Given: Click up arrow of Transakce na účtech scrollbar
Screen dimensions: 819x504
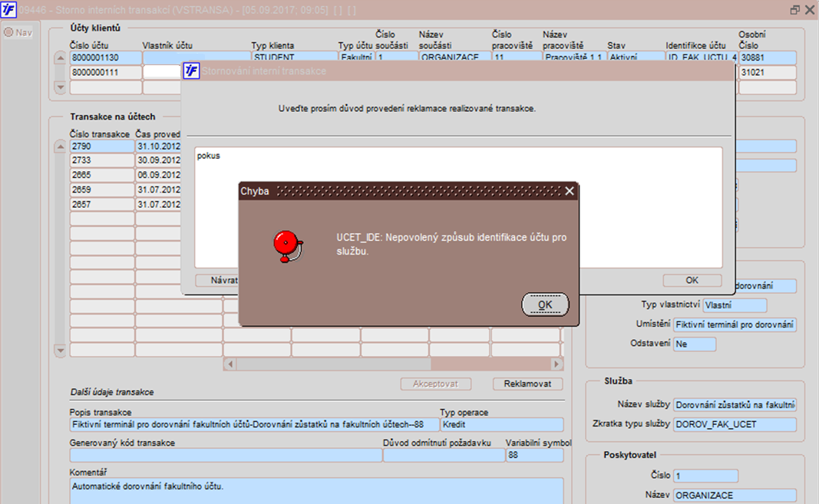Looking at the screenshot, I should click(x=60, y=147).
